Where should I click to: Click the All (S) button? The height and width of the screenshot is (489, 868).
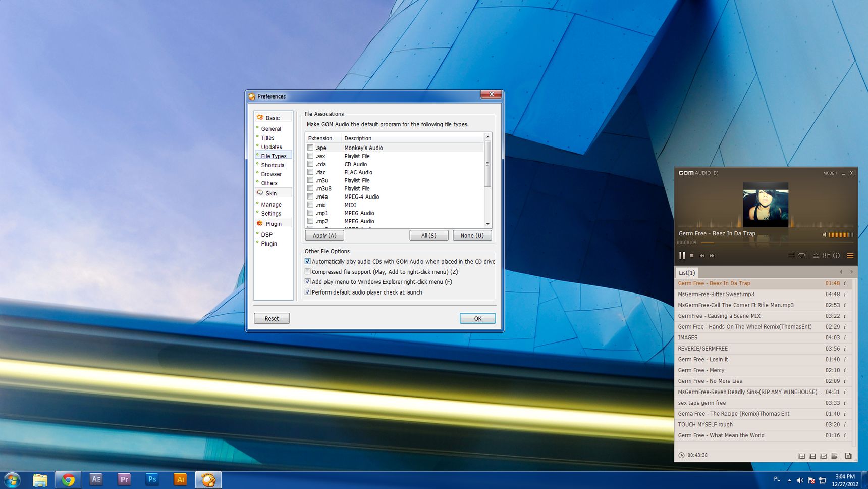click(428, 236)
